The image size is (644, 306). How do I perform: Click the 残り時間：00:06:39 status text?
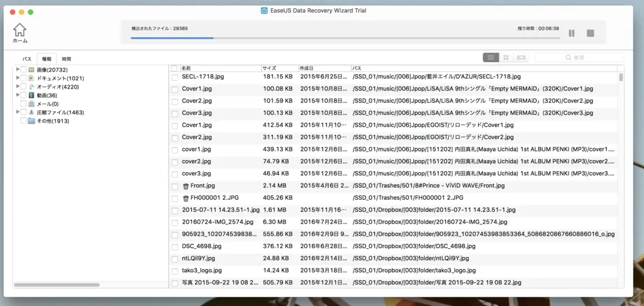click(538, 28)
